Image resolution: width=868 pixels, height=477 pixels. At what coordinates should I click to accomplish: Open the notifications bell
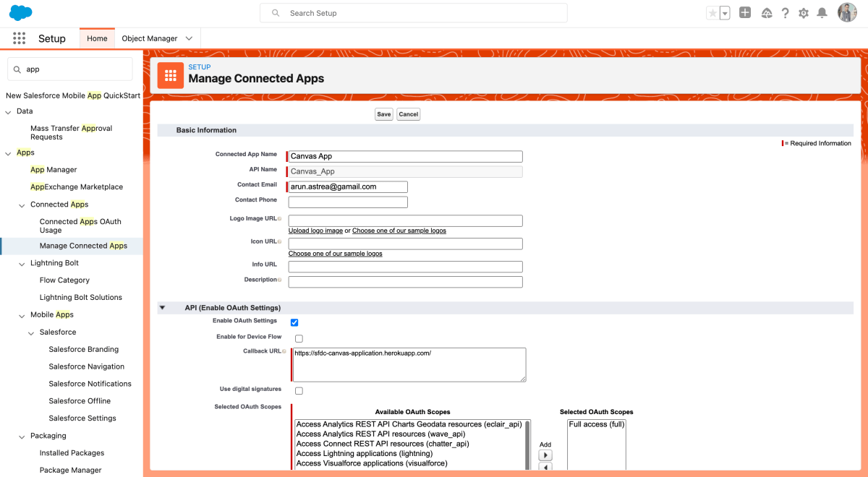[822, 13]
